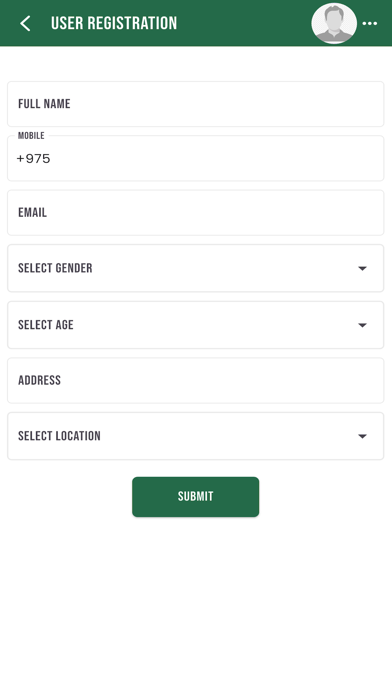Click the SELECT GENDER placeholder text
Screen dimensions: 392x696
coord(55,268)
